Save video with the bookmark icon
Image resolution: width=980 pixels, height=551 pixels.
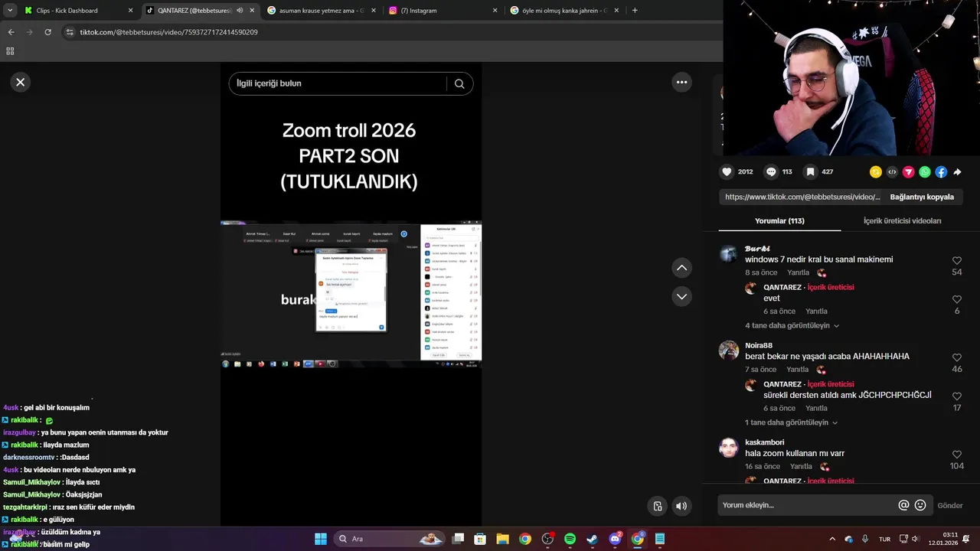[810, 172]
